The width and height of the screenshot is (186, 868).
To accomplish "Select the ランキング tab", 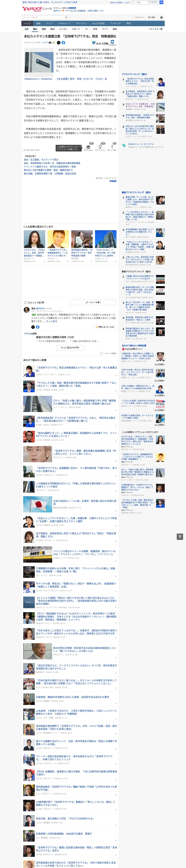I will coord(115,24).
